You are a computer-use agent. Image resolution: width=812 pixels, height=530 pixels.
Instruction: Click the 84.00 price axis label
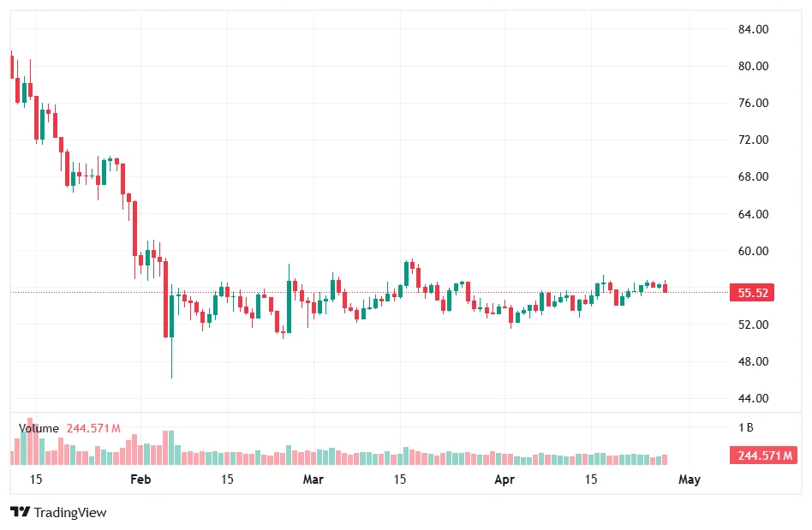point(753,29)
